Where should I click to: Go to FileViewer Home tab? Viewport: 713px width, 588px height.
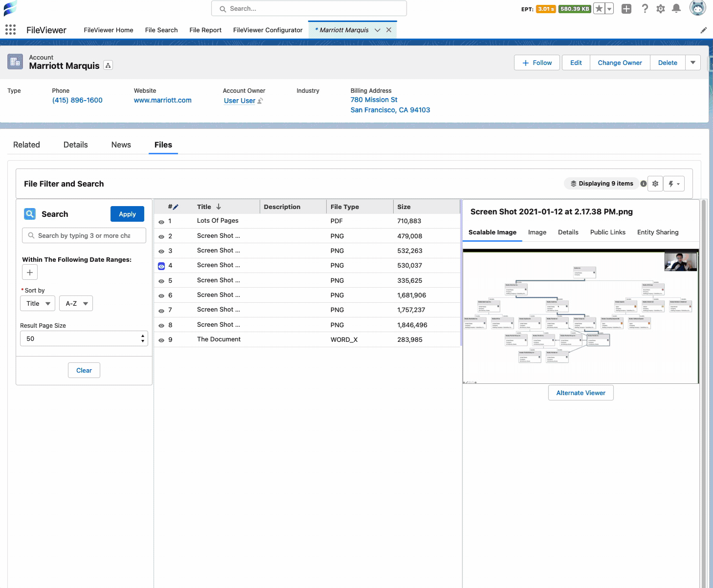[108, 30]
